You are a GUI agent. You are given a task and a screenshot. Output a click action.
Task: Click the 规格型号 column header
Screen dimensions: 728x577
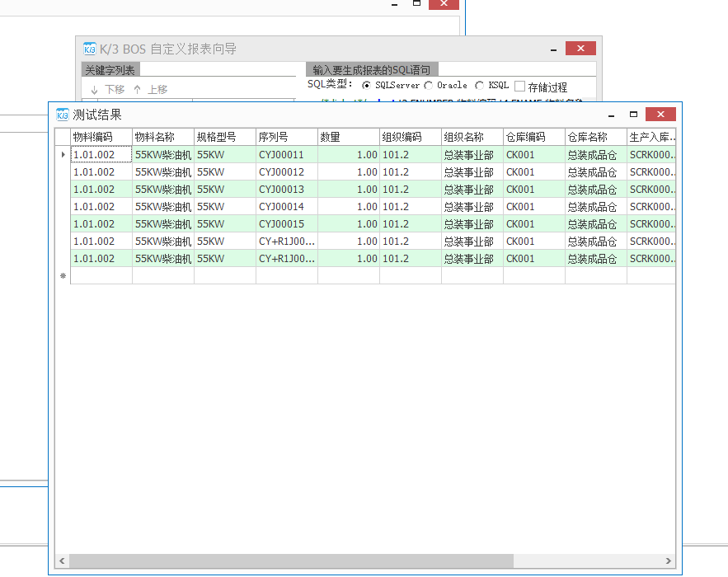point(225,137)
